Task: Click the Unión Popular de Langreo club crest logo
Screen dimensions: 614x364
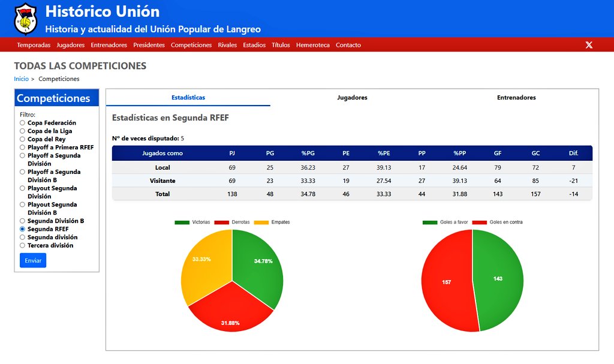Action: (25, 19)
